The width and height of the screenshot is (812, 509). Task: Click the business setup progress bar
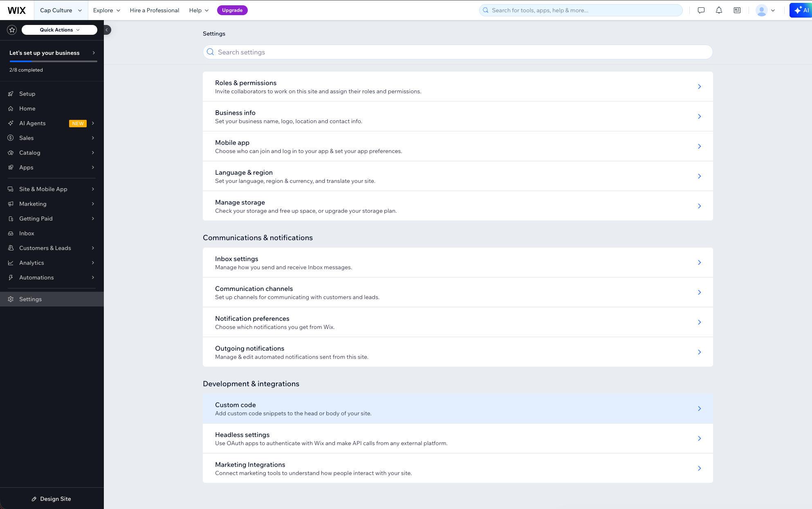53,61
